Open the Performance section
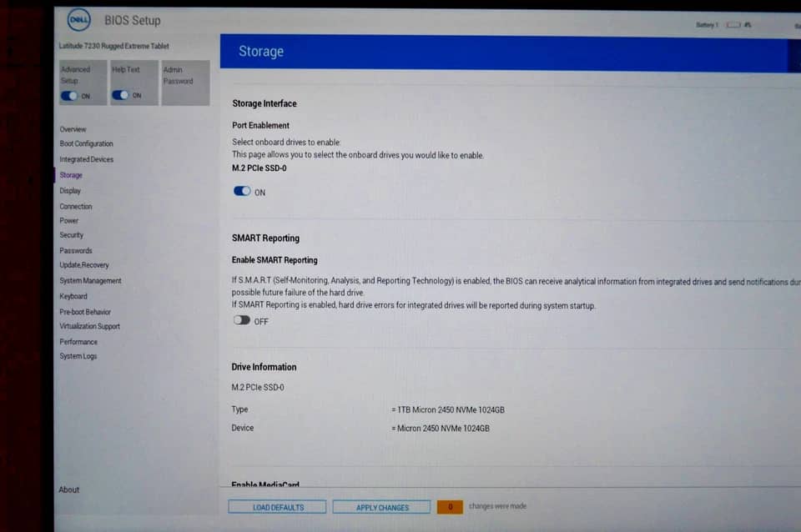801x532 pixels. click(78, 342)
